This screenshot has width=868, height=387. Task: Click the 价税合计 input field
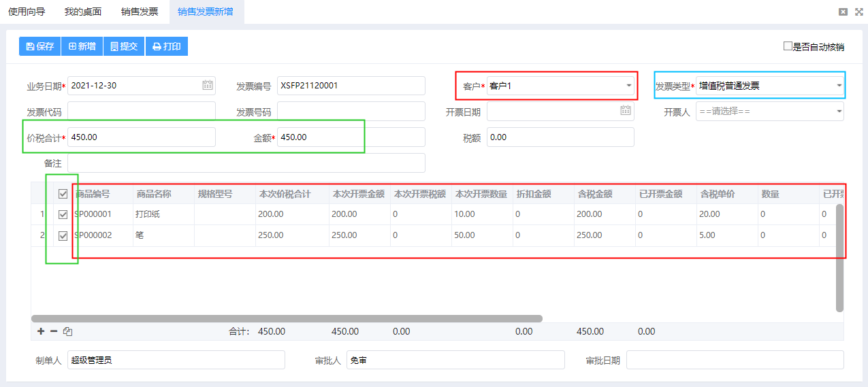[x=142, y=137]
